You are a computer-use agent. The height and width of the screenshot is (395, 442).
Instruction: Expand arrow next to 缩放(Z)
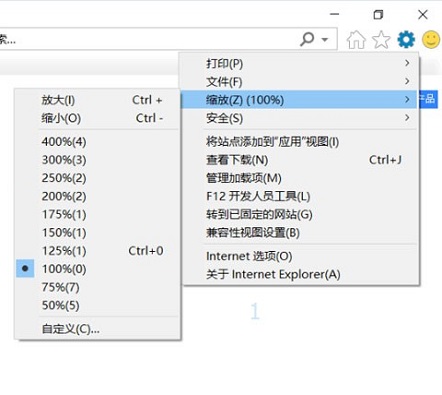tap(407, 99)
